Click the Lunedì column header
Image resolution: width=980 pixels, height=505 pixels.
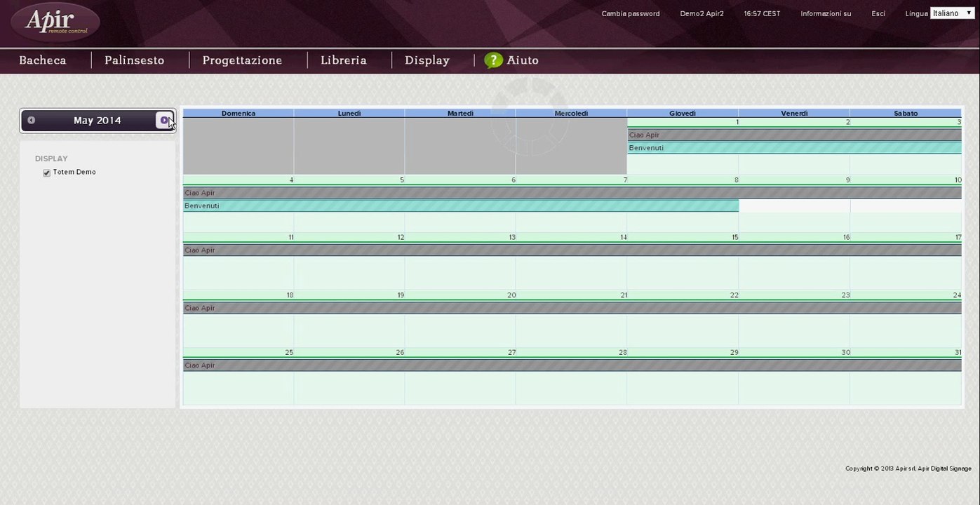349,113
